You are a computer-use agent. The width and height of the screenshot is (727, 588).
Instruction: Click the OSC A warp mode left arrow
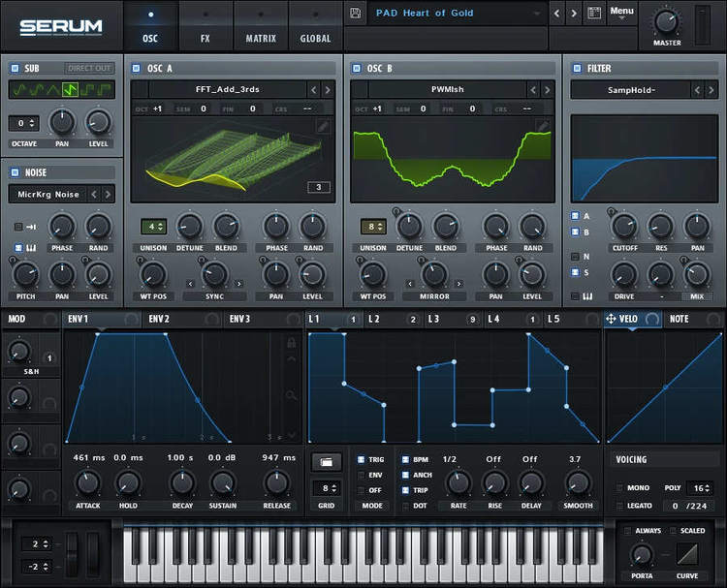(x=190, y=284)
